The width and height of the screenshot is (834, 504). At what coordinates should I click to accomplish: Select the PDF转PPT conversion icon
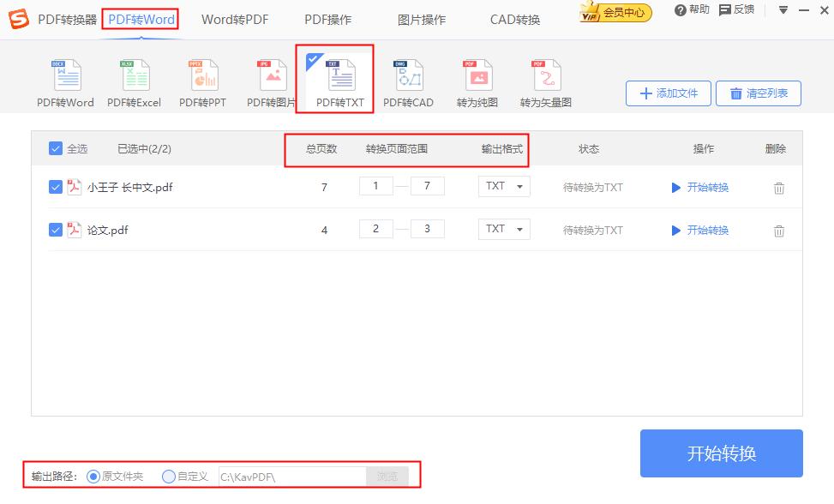tap(203, 75)
